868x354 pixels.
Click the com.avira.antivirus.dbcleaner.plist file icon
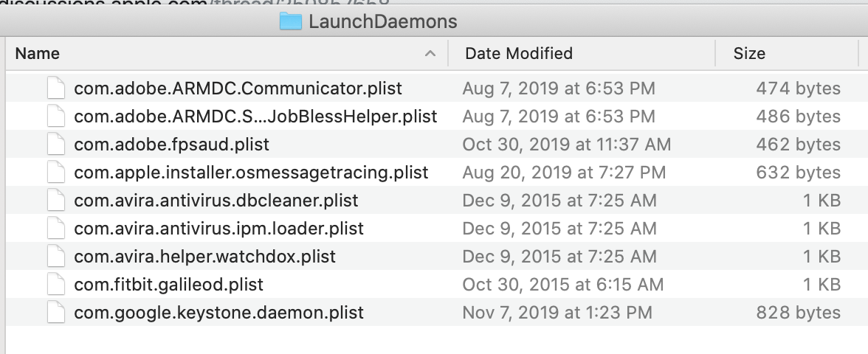tap(57, 201)
